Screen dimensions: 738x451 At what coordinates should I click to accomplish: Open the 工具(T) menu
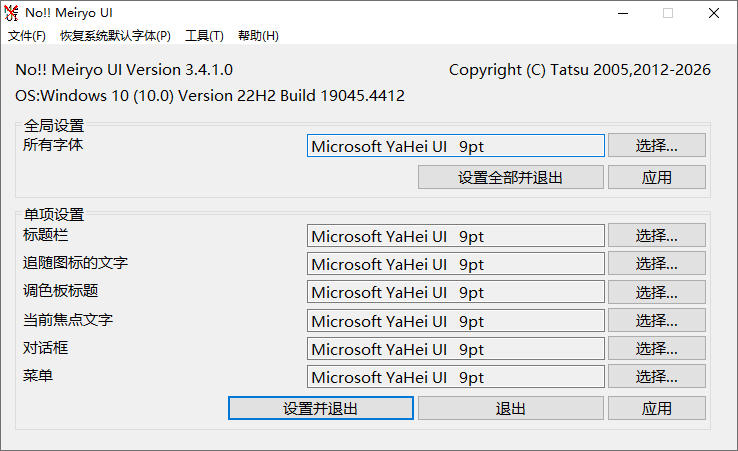[204, 36]
